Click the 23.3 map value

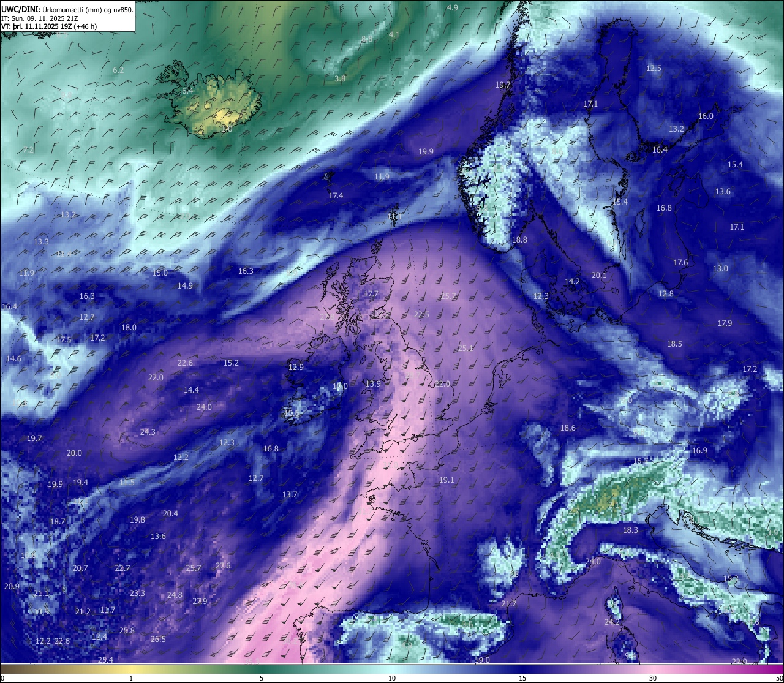137,594
